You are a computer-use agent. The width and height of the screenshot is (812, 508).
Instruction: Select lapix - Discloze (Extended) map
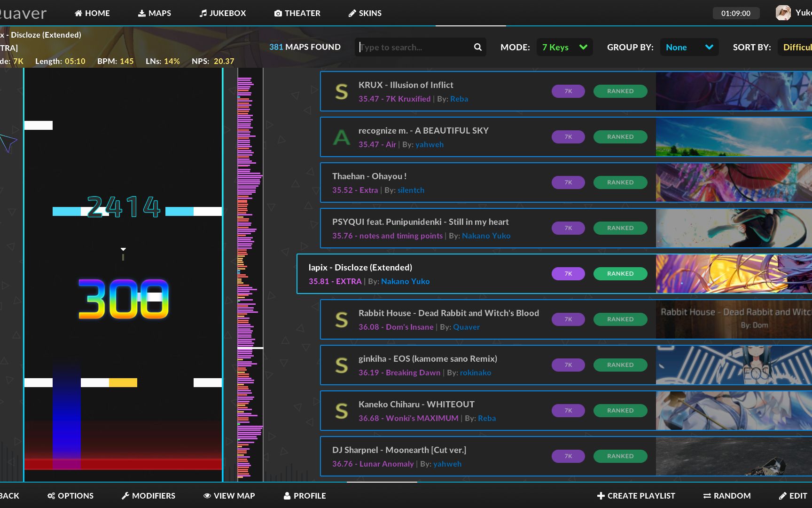[554, 274]
